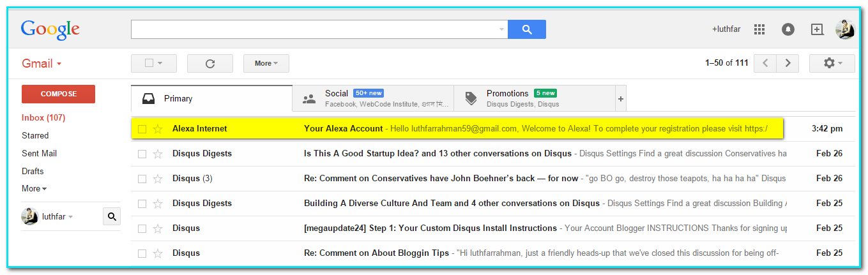Screen dimensions: 868x275
Task: Click the Google+ share icon
Action: (x=817, y=29)
